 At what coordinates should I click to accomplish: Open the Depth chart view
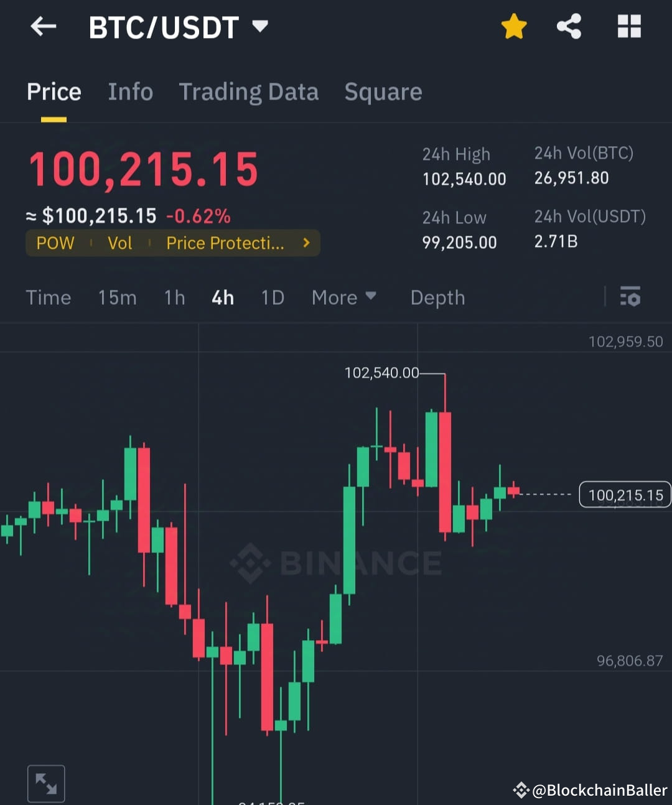coord(437,297)
